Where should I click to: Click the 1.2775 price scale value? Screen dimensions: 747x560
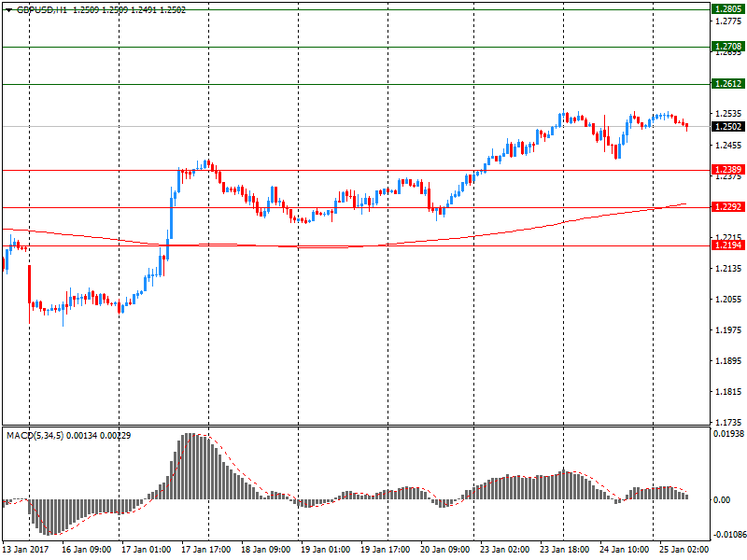point(728,21)
